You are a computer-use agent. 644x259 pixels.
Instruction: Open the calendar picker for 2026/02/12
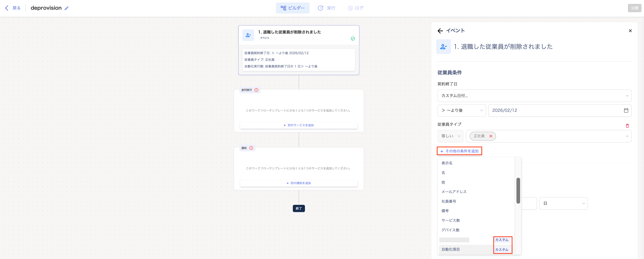[626, 110]
